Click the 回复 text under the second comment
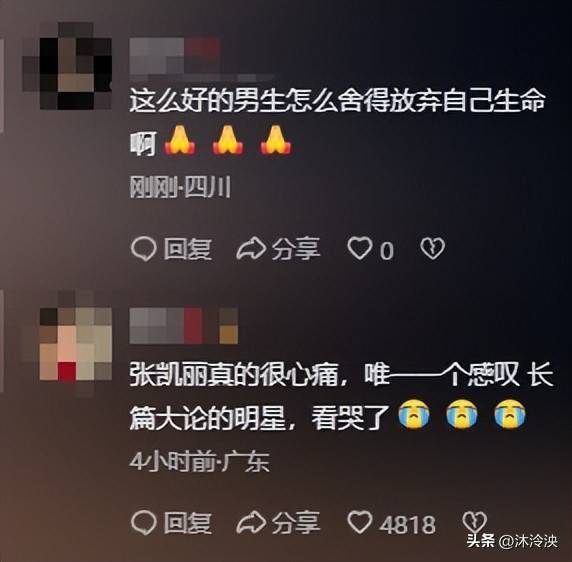572x562 pixels. (188, 523)
